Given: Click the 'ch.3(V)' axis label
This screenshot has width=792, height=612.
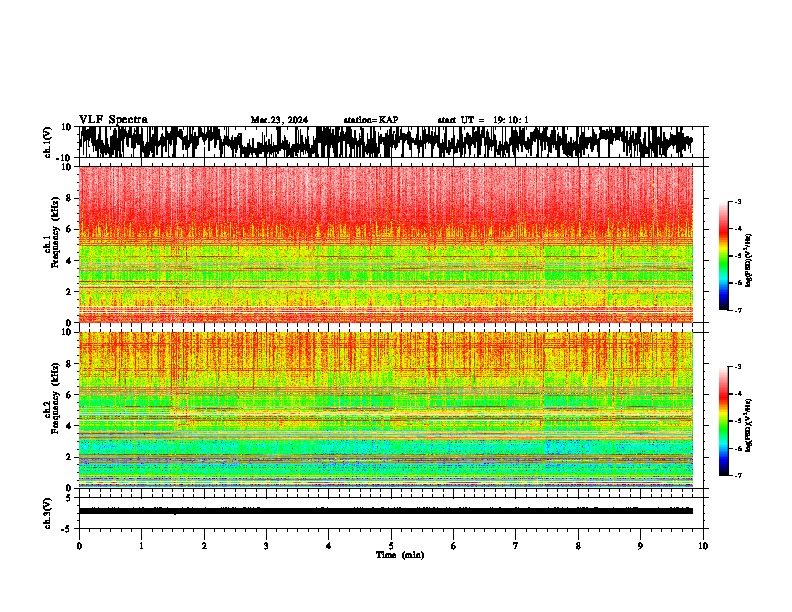Looking at the screenshot, I should (x=48, y=513).
